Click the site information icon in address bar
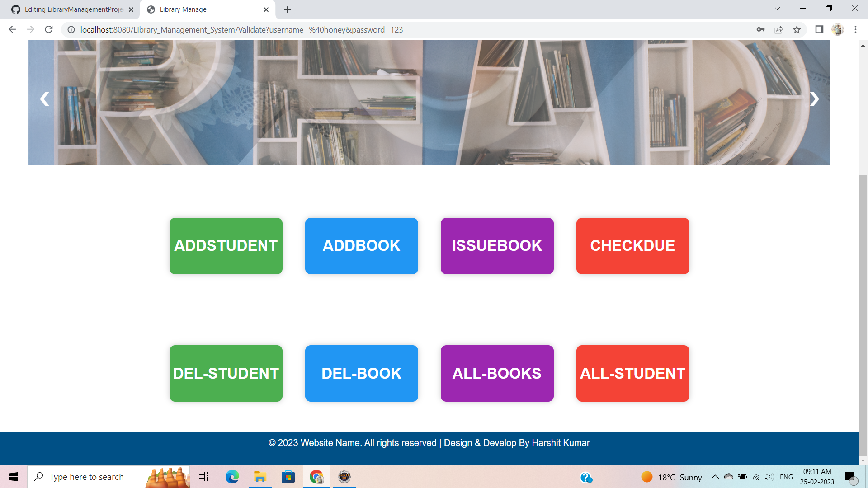The height and width of the screenshot is (488, 868). click(71, 29)
